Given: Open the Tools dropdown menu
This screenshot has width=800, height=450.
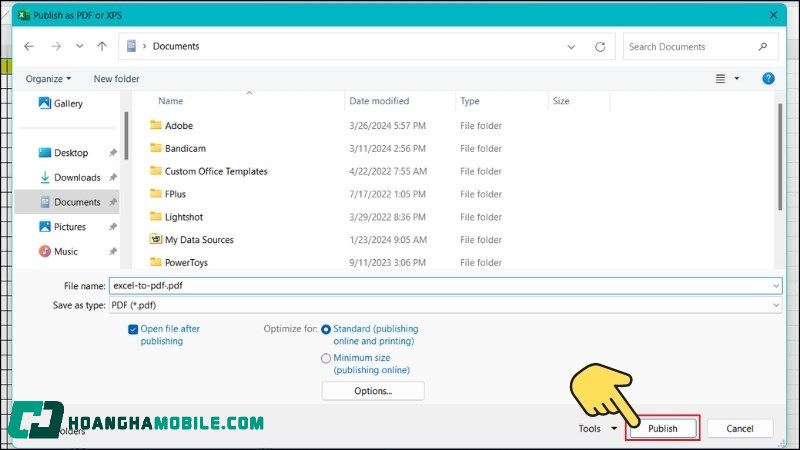Looking at the screenshot, I should coord(597,428).
